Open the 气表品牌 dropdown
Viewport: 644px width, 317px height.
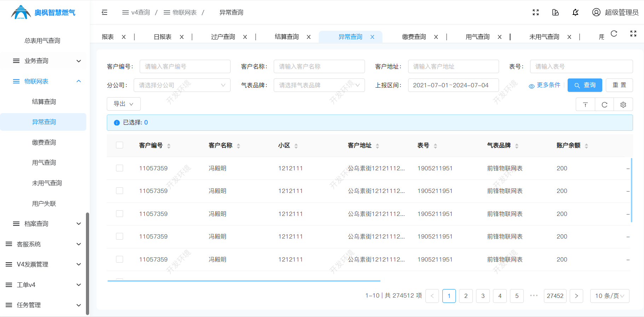pos(319,85)
